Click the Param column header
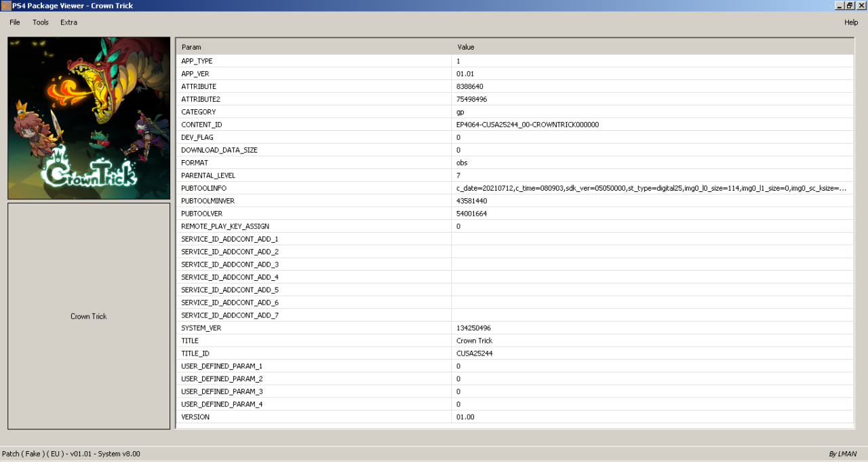Viewport: 868px width, 462px height. tap(313, 47)
